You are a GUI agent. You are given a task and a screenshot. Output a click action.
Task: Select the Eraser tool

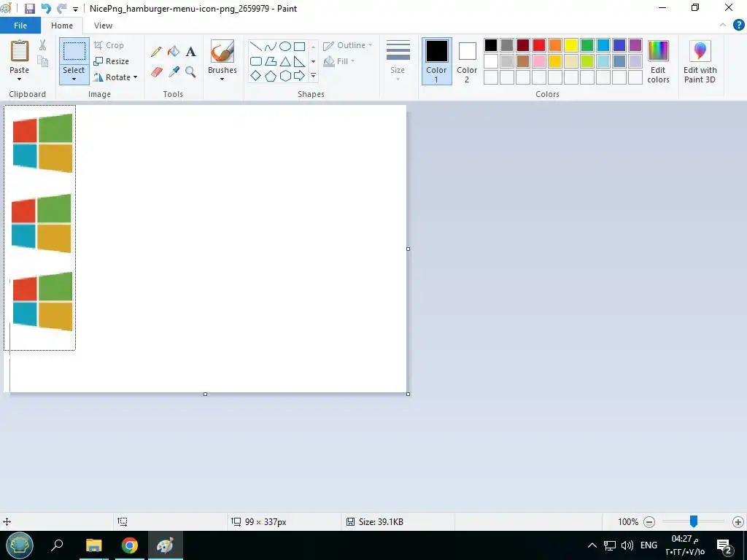pyautogui.click(x=156, y=72)
